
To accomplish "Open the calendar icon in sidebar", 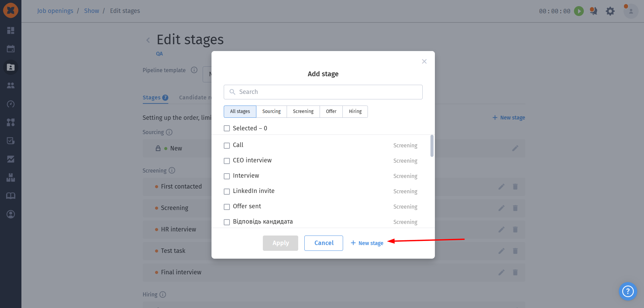I will (11, 49).
